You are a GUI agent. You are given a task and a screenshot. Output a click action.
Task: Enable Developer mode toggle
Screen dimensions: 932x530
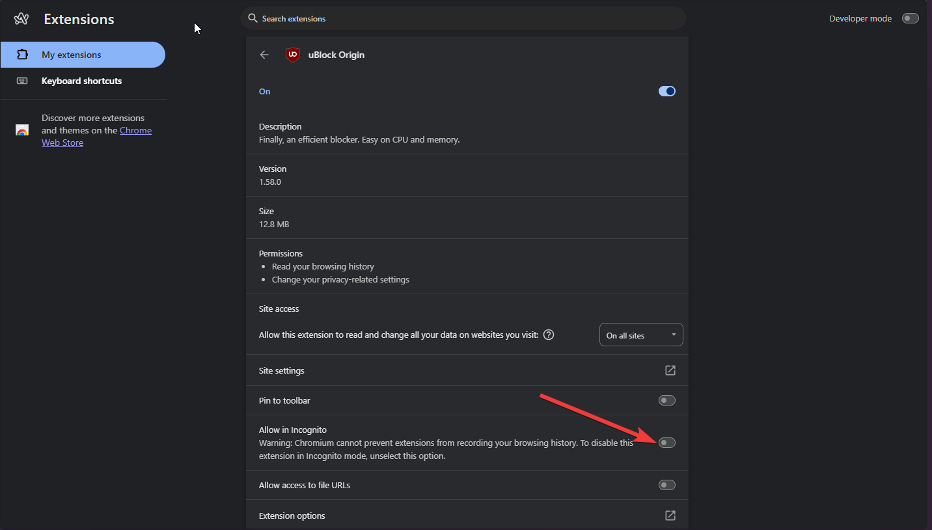(910, 18)
